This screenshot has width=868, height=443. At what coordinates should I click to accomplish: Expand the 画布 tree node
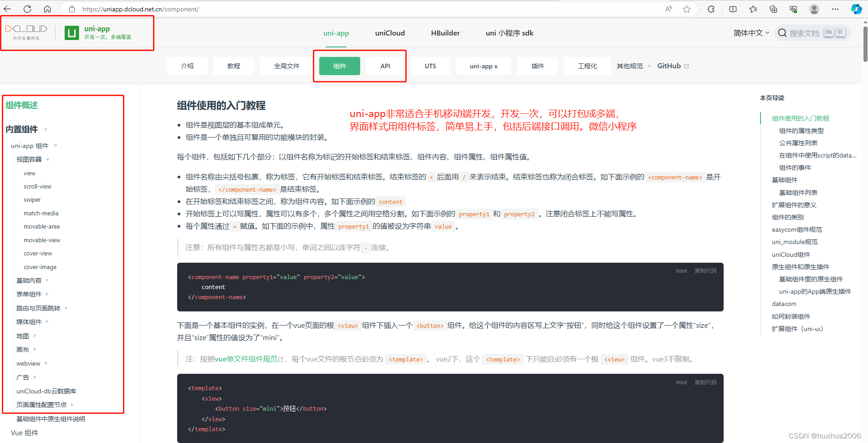pos(35,350)
